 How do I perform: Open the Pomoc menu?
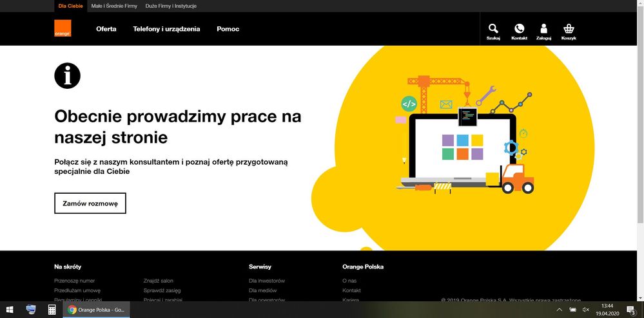point(228,29)
